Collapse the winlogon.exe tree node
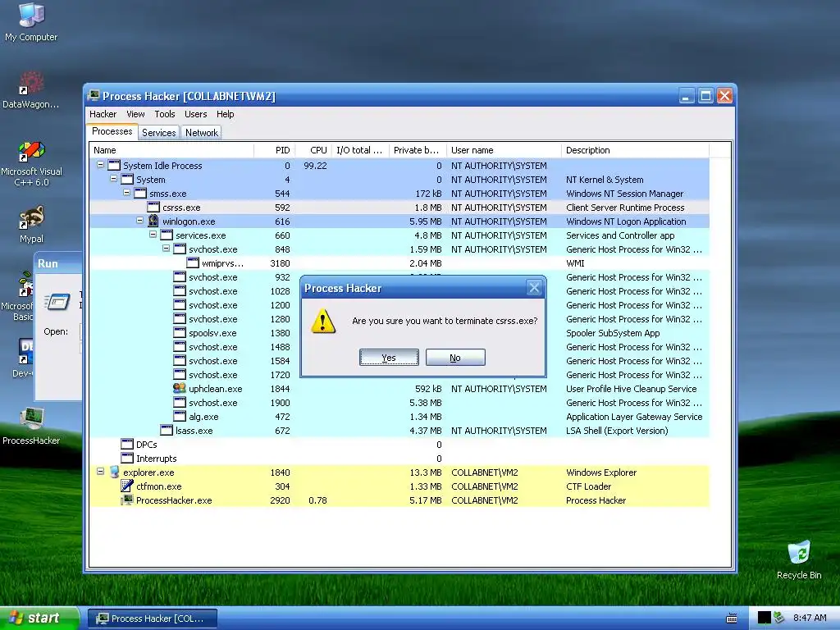 139,221
